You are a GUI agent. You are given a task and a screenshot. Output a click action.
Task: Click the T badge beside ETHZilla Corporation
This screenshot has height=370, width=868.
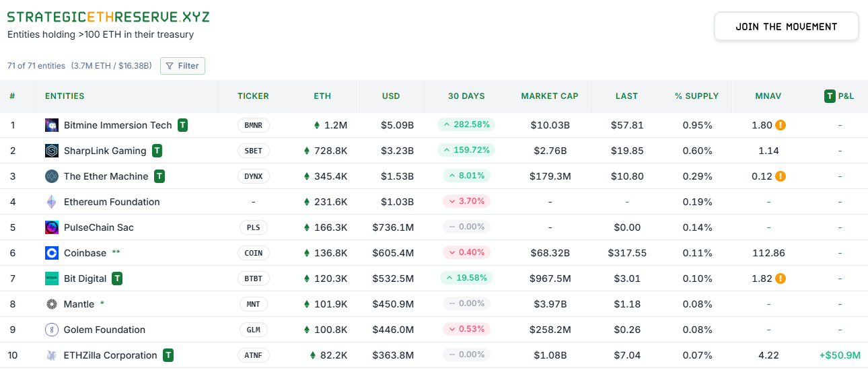coord(168,355)
